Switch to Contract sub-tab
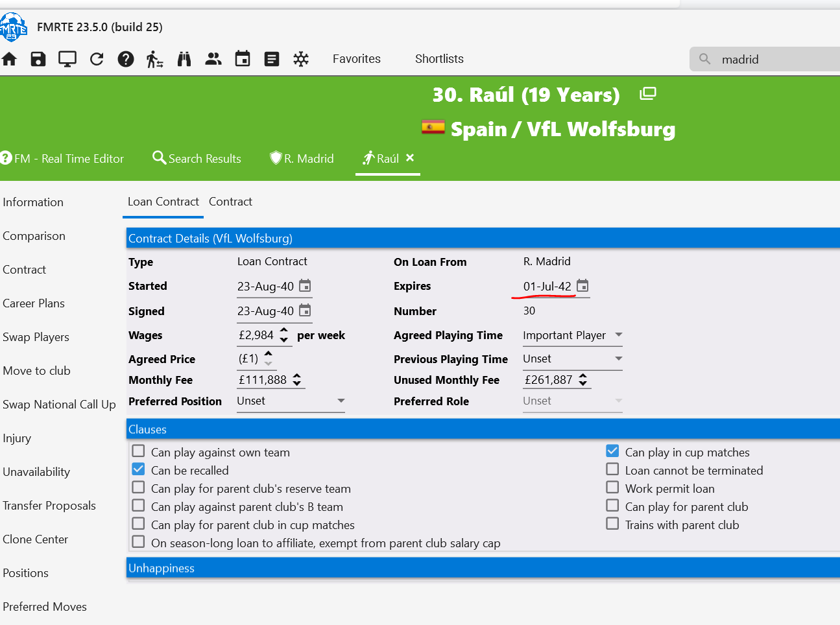Image resolution: width=840 pixels, height=625 pixels. tap(230, 202)
